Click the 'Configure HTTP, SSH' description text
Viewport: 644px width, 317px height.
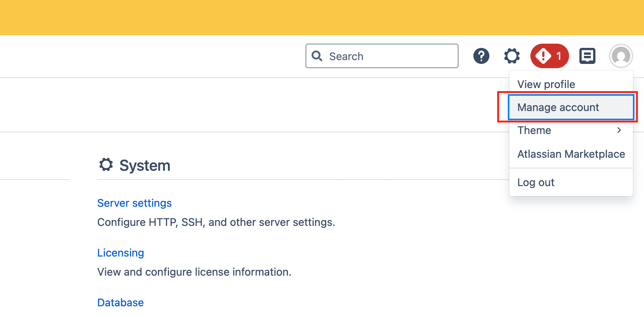216,222
